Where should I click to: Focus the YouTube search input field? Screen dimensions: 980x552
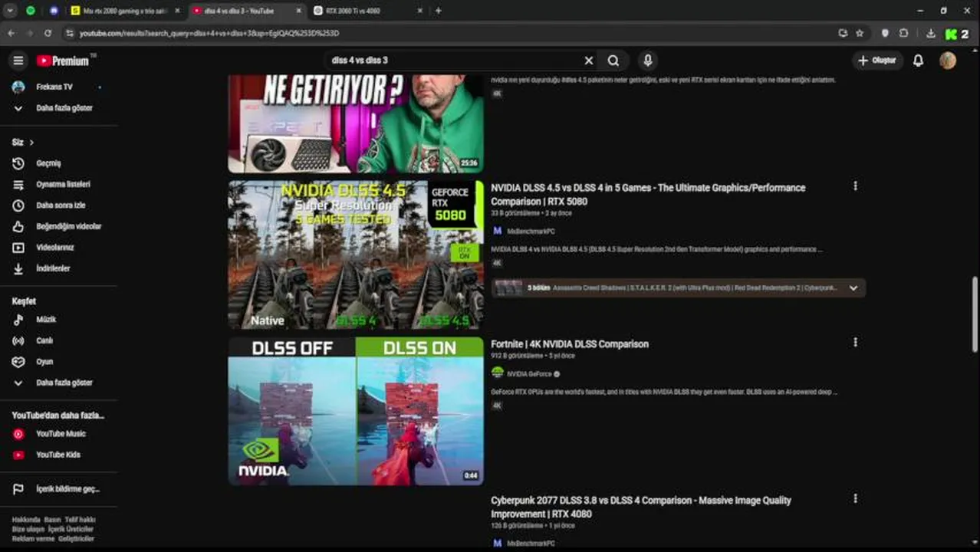tap(452, 61)
